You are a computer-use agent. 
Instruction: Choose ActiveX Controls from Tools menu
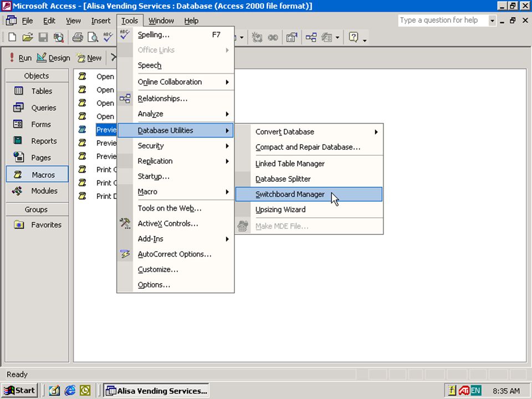click(x=176, y=223)
